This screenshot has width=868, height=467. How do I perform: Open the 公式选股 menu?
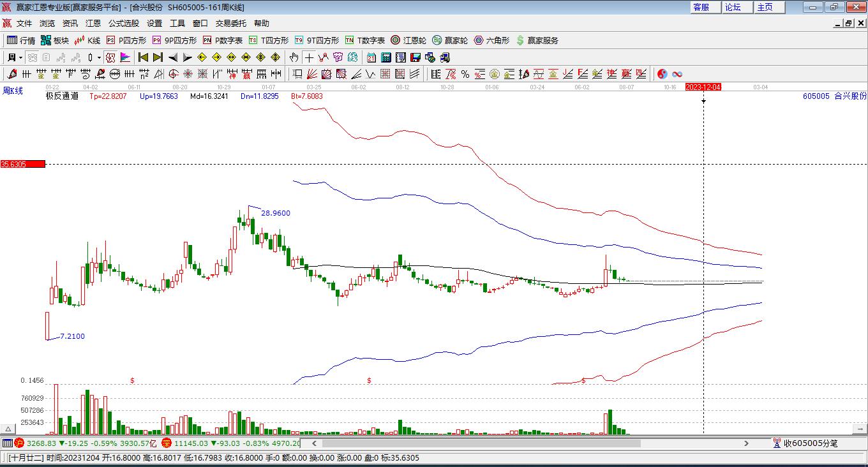point(123,24)
